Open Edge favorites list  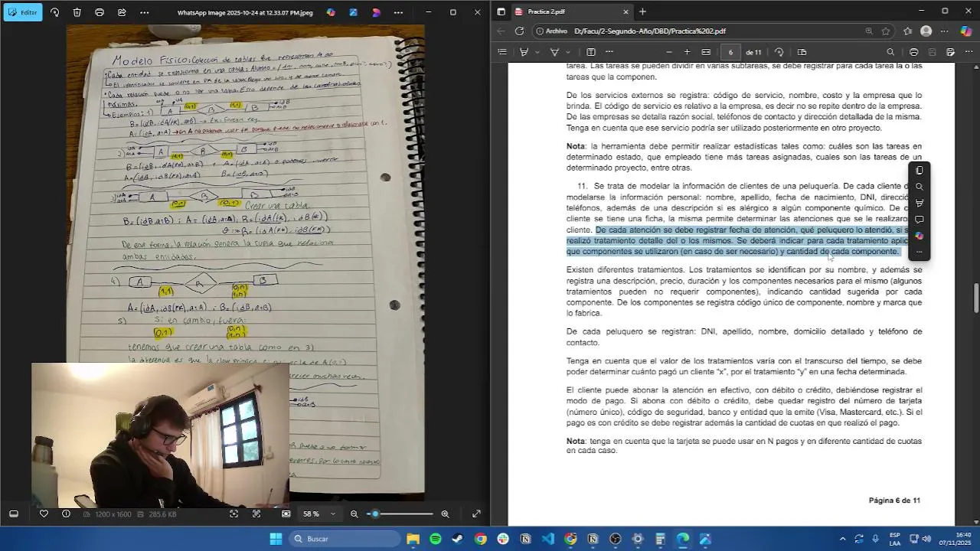point(907,31)
